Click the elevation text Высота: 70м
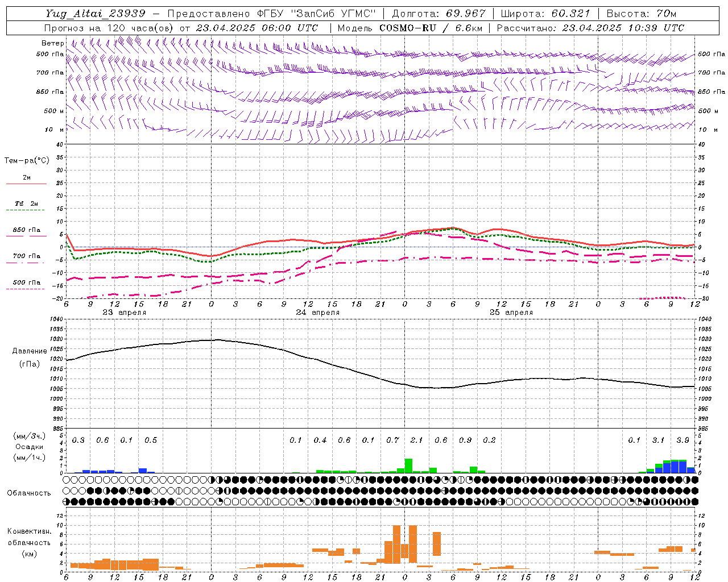The height and width of the screenshot is (582, 728). click(642, 14)
